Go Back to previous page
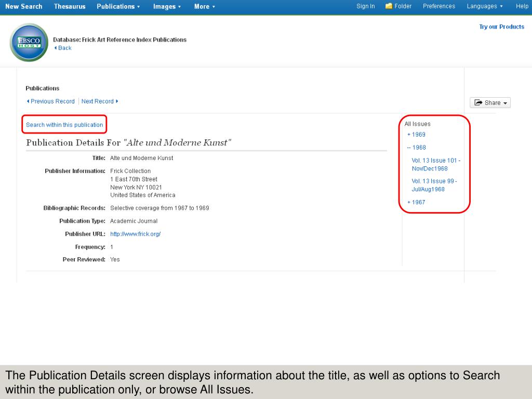Screen dimensions: 532x399 pos(63,48)
